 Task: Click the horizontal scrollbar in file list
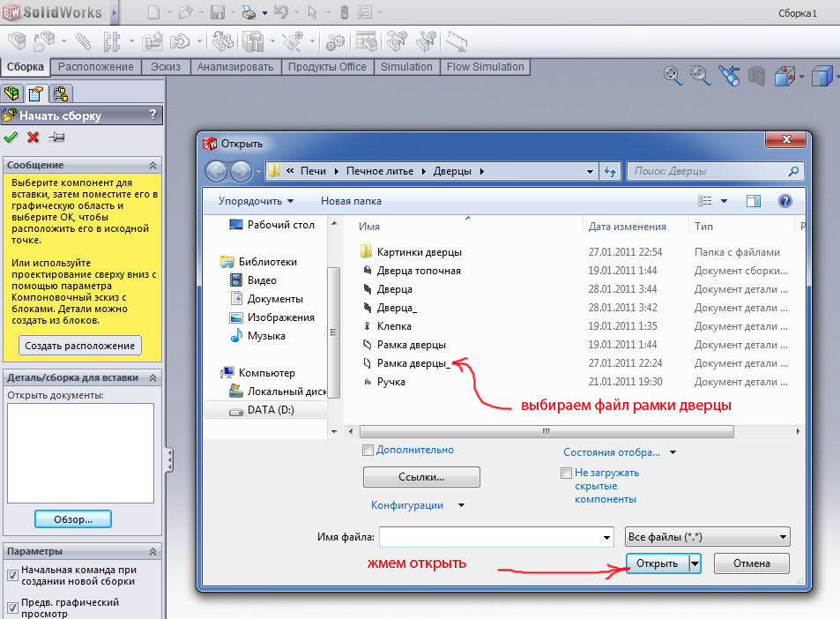(546, 431)
